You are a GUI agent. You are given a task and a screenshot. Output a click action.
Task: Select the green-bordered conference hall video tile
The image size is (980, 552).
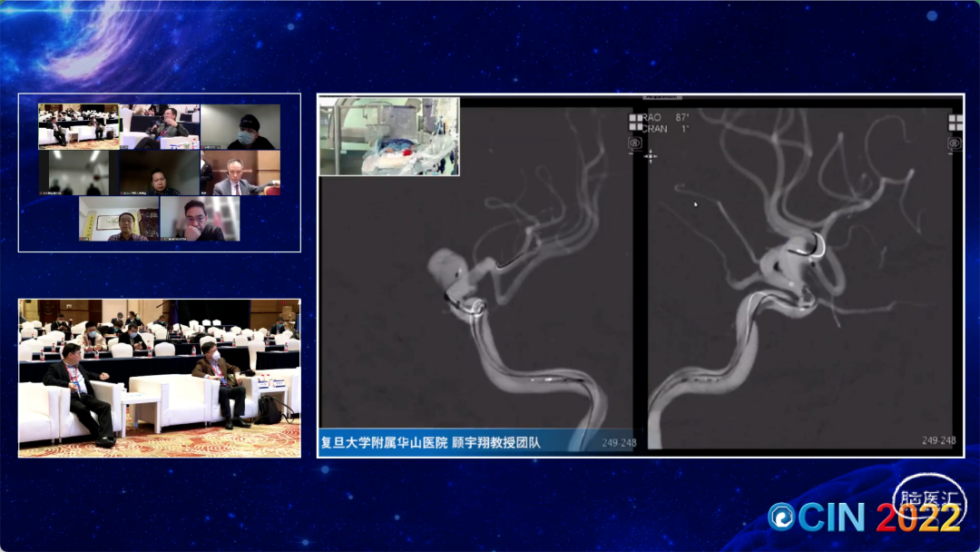pyautogui.click(x=78, y=127)
